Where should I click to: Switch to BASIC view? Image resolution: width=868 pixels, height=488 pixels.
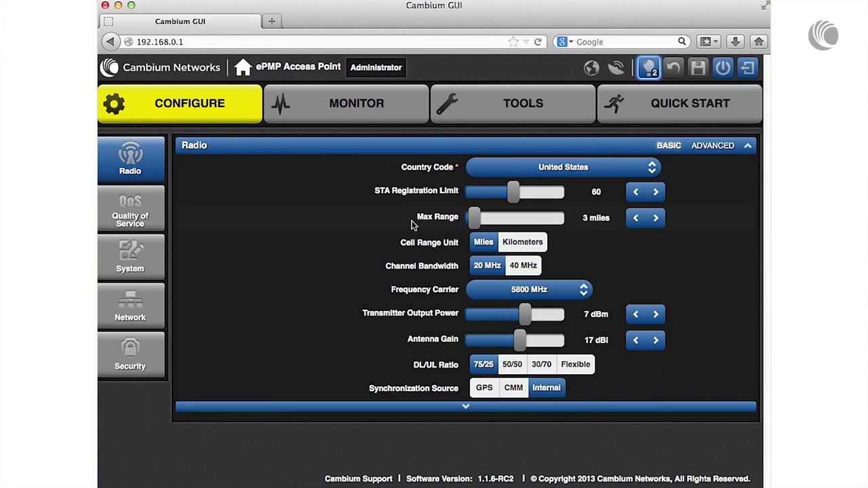[669, 145]
